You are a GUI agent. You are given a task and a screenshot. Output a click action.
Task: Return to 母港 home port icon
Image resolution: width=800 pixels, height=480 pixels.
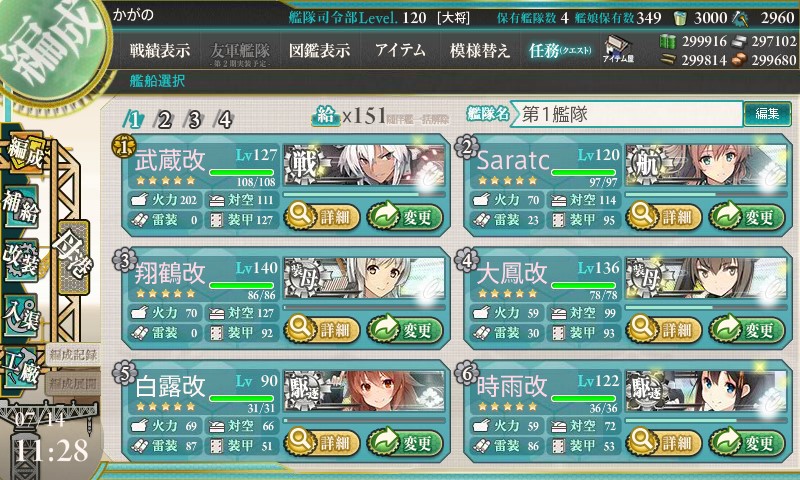click(73, 257)
